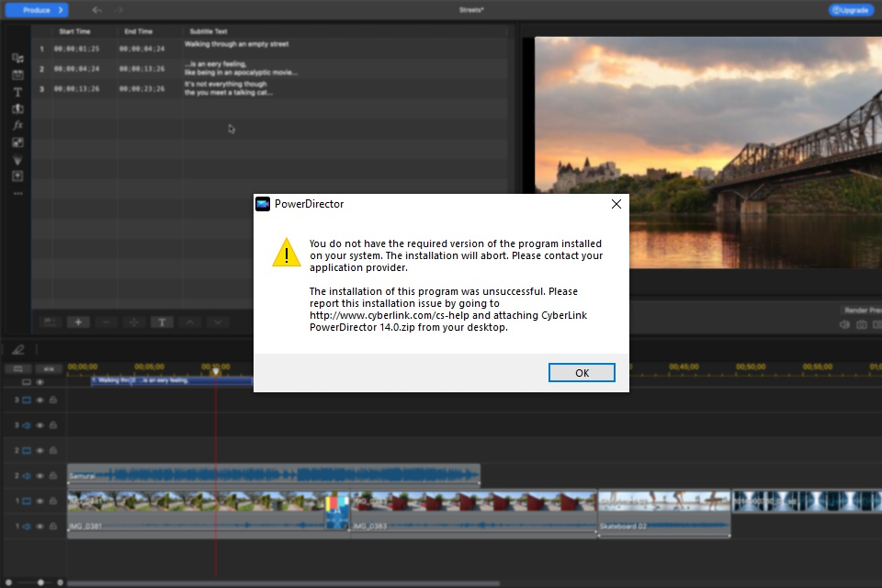The width and height of the screenshot is (882, 588).
Task: Click the horizontal timeline scrollbar
Action: click(x=284, y=583)
